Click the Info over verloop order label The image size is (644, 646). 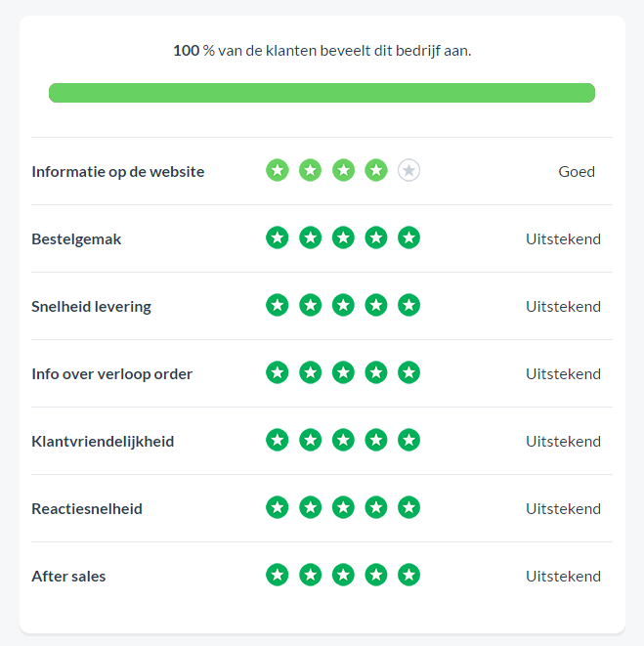click(111, 374)
